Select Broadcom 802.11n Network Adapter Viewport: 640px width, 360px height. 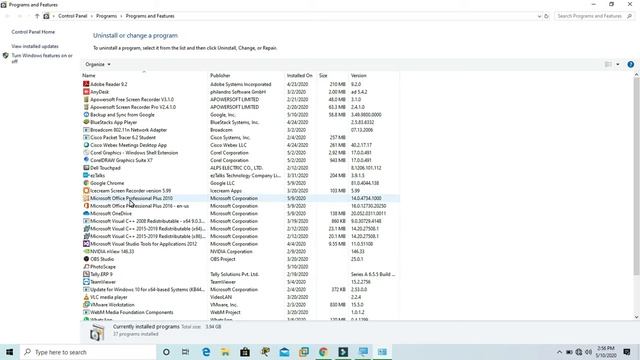click(240, 130)
